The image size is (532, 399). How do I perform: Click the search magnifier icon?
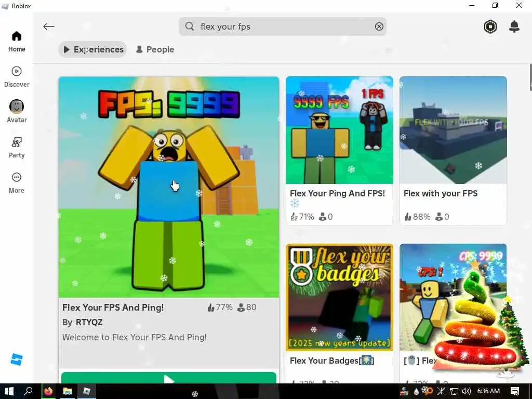(190, 26)
